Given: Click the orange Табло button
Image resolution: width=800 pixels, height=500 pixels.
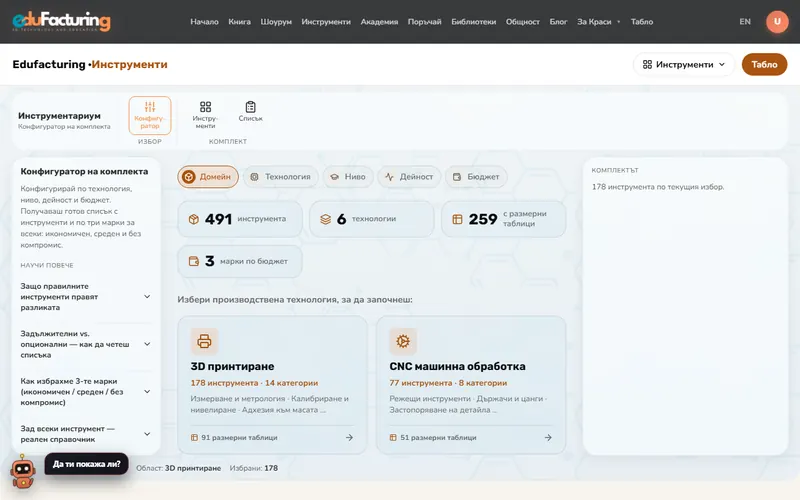Looking at the screenshot, I should coord(764,64).
